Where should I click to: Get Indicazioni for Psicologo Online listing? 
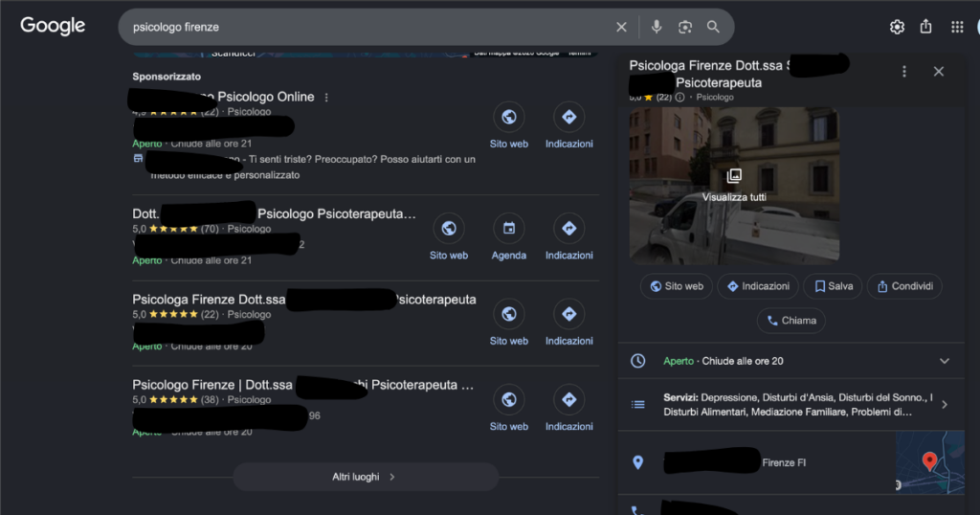tap(568, 126)
